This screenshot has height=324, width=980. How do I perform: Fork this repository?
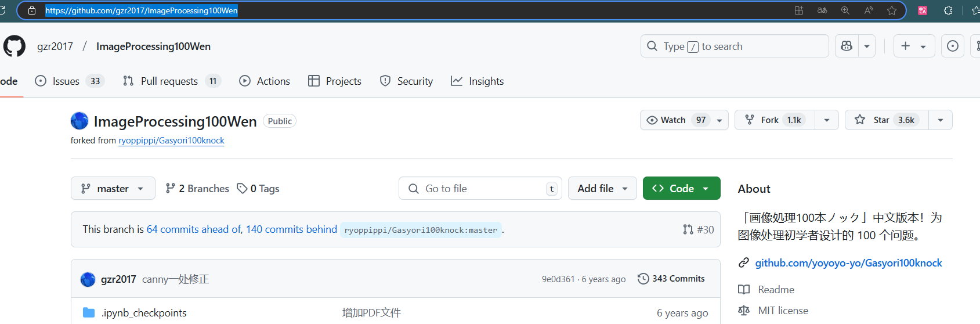[775, 120]
